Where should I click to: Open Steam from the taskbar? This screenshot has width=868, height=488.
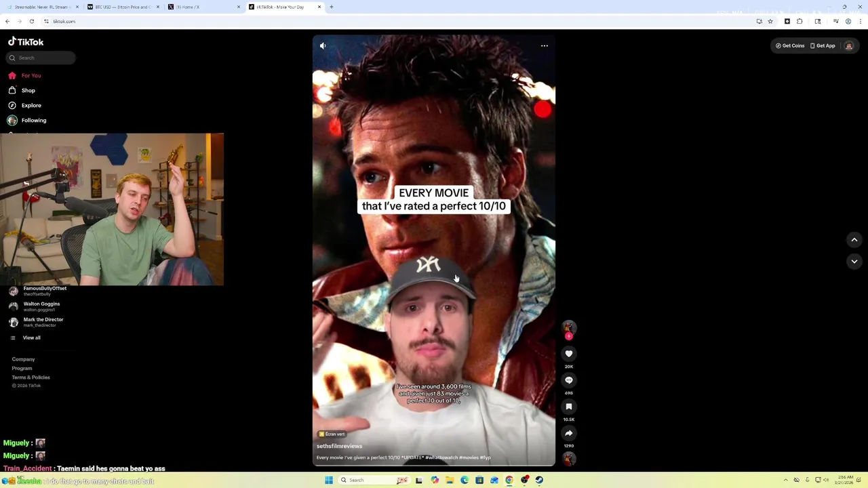[x=539, y=480]
